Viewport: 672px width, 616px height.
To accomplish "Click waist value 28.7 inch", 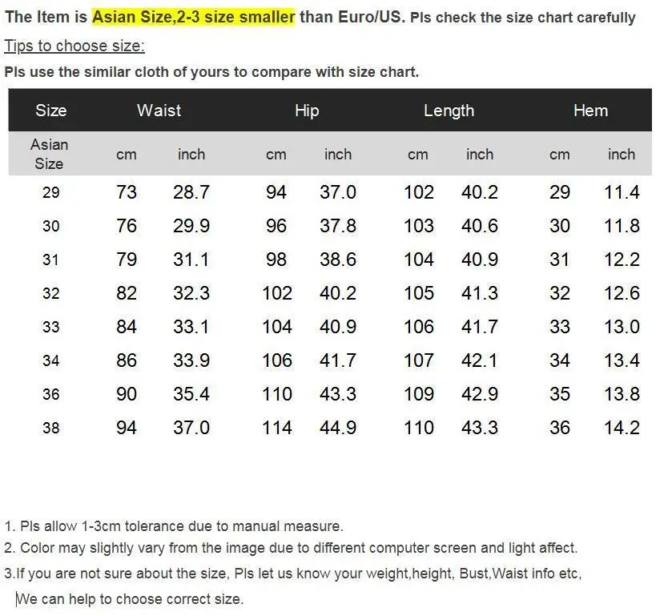I will tap(191, 192).
